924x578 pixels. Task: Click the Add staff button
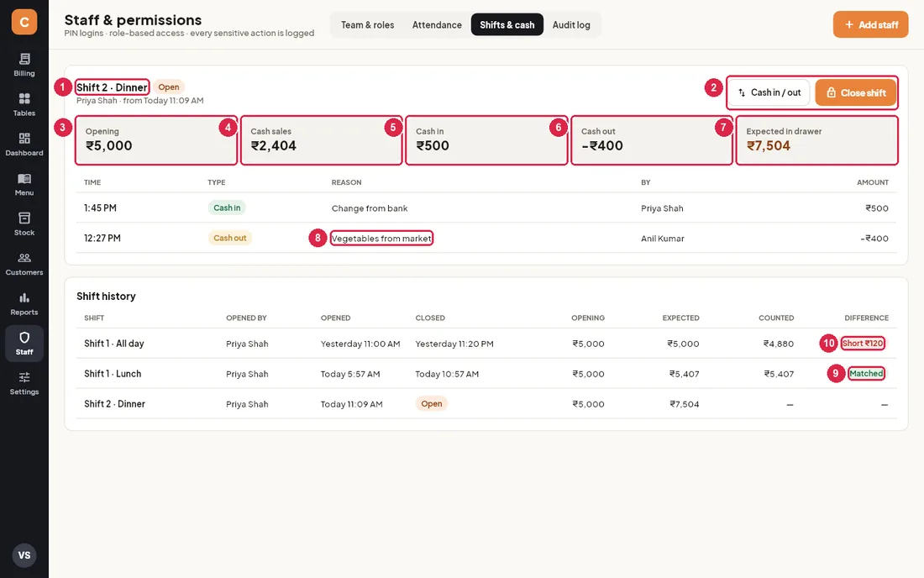pyautogui.click(x=870, y=24)
